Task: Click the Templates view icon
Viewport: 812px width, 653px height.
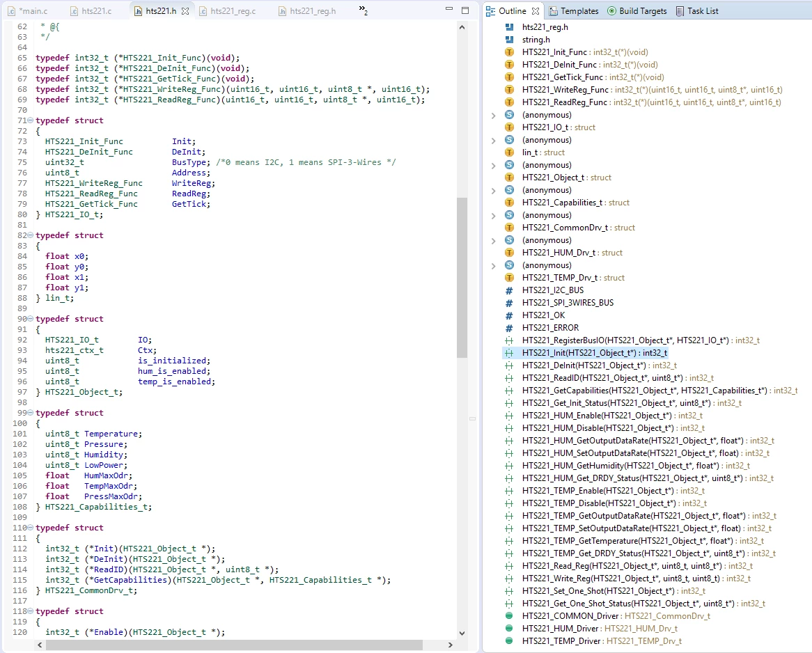Action: [553, 11]
